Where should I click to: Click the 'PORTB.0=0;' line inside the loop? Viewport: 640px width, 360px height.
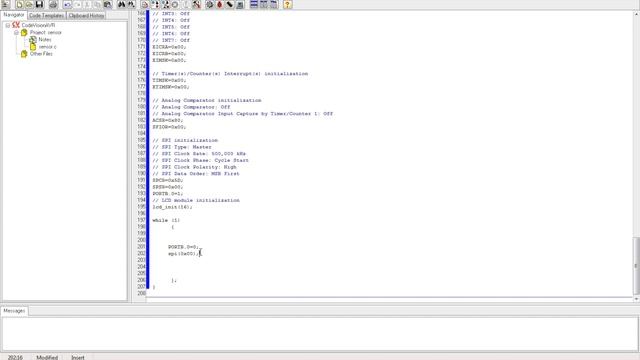184,247
